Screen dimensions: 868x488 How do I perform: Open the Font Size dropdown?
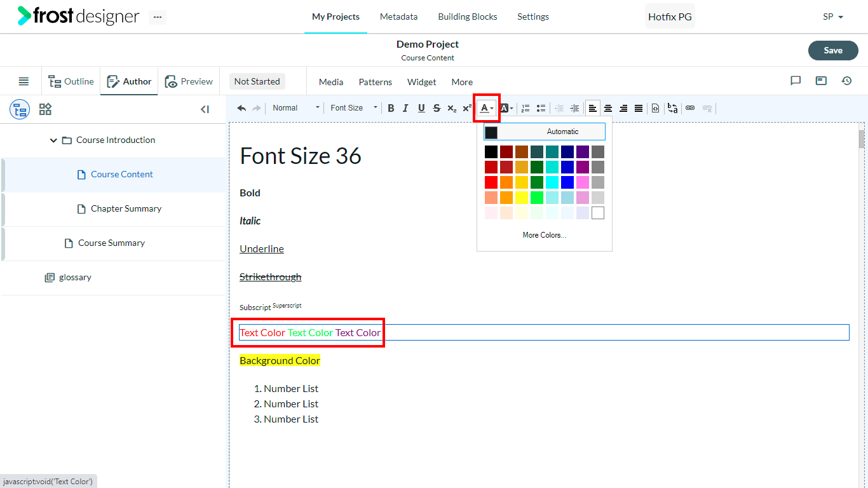coord(354,108)
